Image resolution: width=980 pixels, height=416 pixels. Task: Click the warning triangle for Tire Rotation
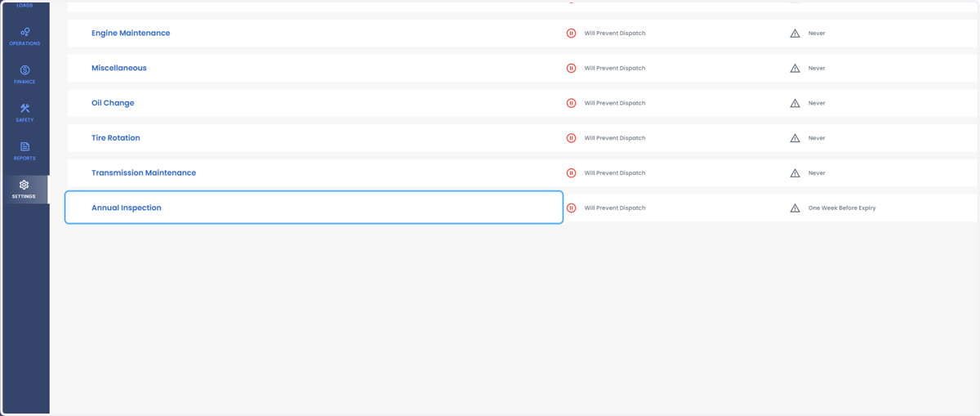[795, 138]
